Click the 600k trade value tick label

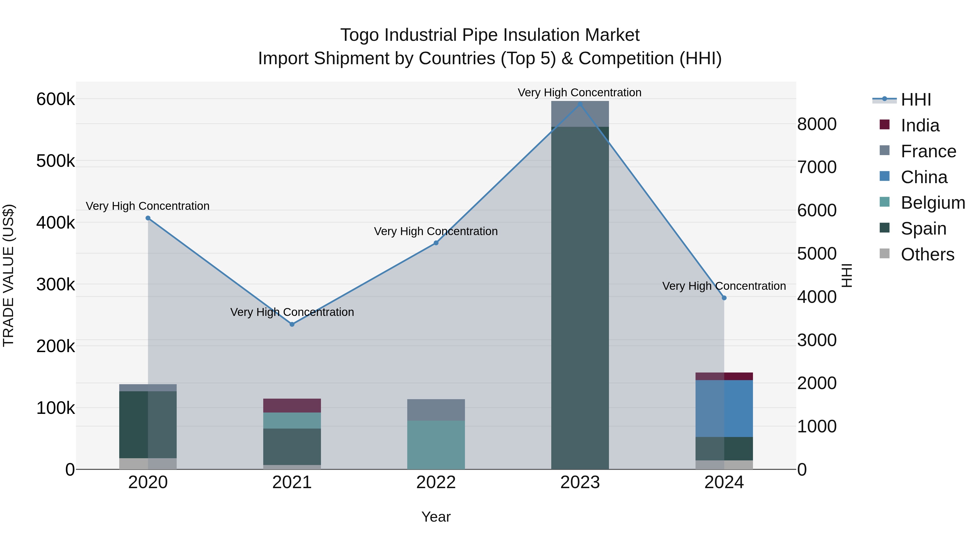point(56,99)
